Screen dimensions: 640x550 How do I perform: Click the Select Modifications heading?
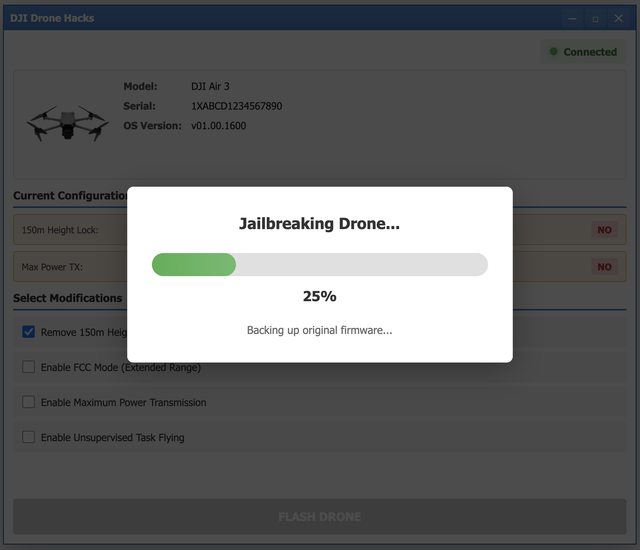[x=68, y=298]
